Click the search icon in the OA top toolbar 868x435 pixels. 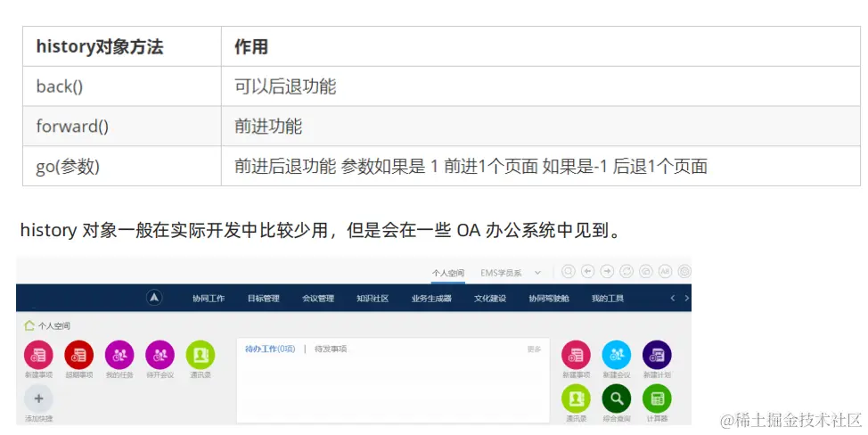(x=568, y=271)
